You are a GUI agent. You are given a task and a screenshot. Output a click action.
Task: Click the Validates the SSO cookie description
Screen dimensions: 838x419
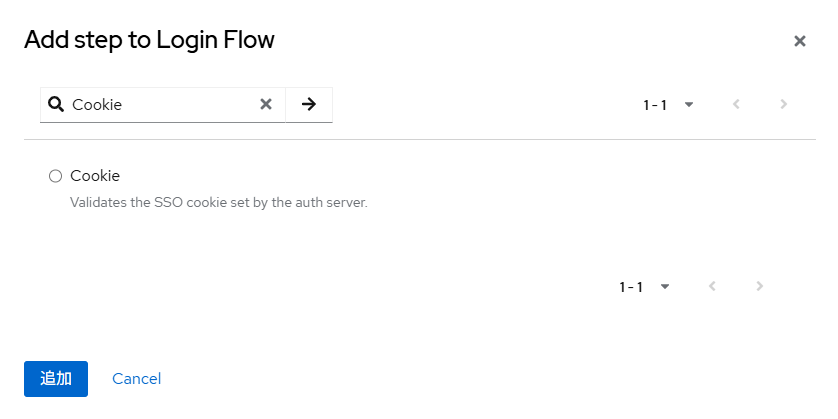coord(219,203)
